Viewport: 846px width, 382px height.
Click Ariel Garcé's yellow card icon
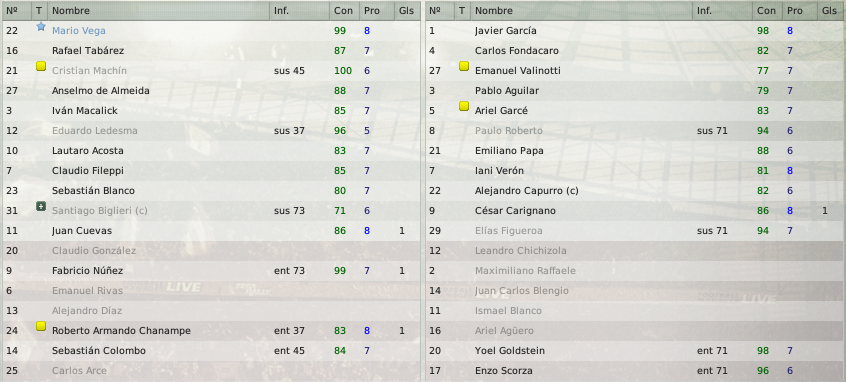[x=464, y=106]
